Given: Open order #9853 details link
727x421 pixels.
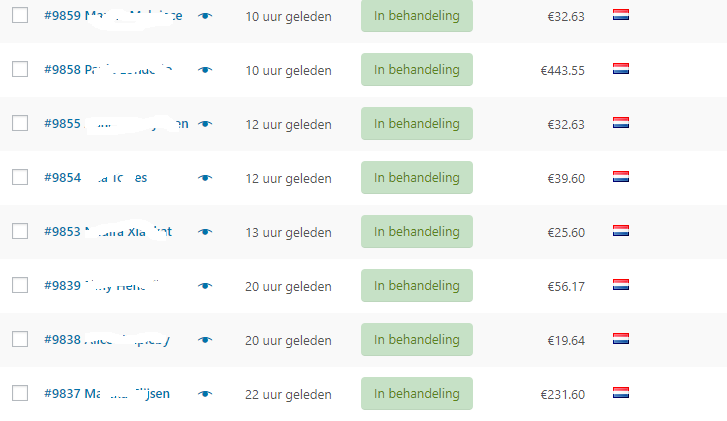Looking at the screenshot, I should (x=62, y=232).
